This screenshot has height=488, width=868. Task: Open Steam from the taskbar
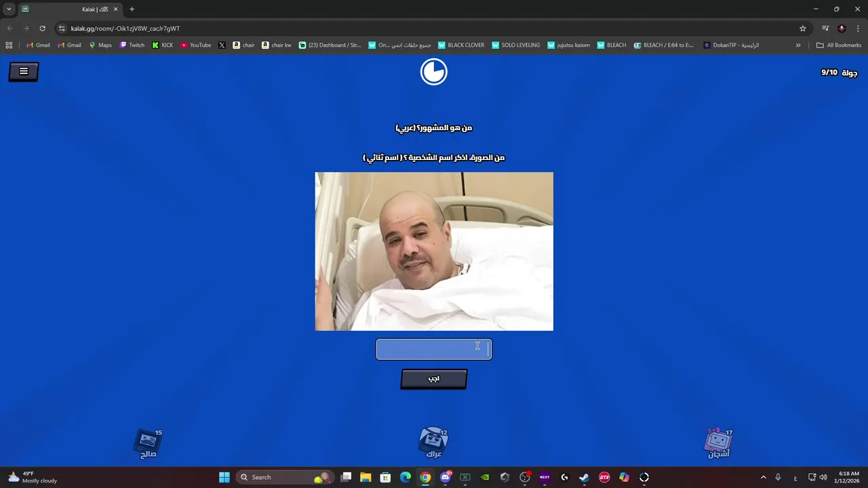point(584,477)
